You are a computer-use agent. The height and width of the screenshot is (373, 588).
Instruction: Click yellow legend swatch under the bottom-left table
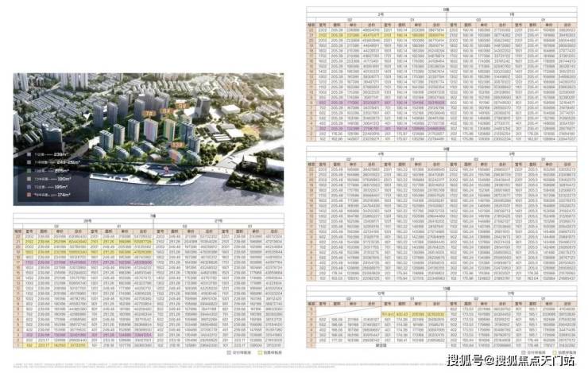click(x=260, y=353)
